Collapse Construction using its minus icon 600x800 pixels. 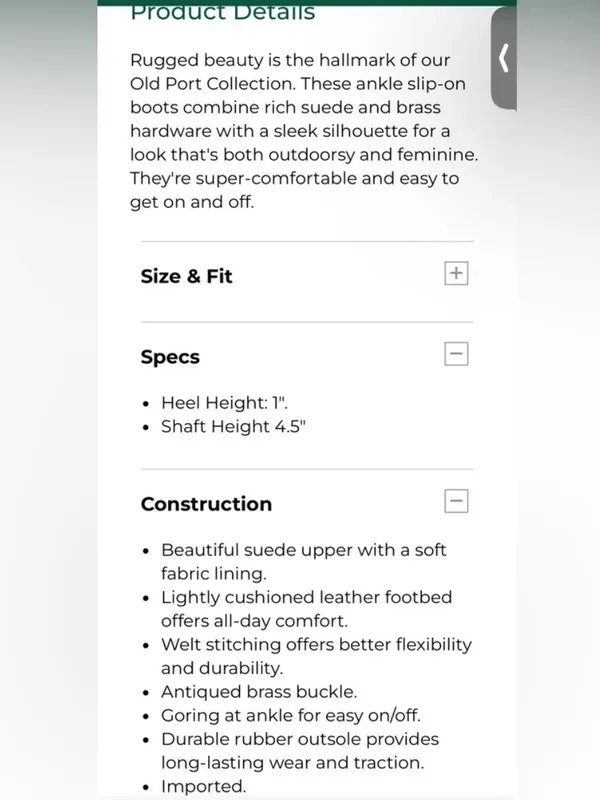point(456,501)
